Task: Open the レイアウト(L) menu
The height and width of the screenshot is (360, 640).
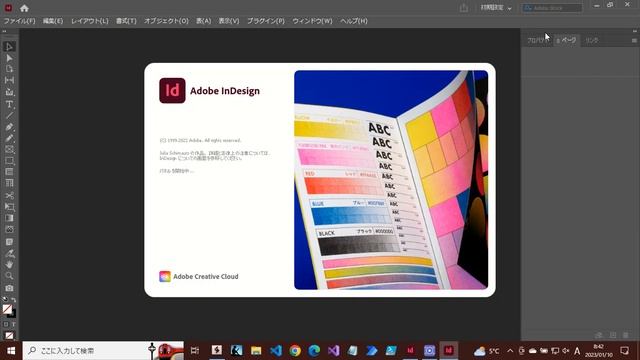Action: [89, 21]
